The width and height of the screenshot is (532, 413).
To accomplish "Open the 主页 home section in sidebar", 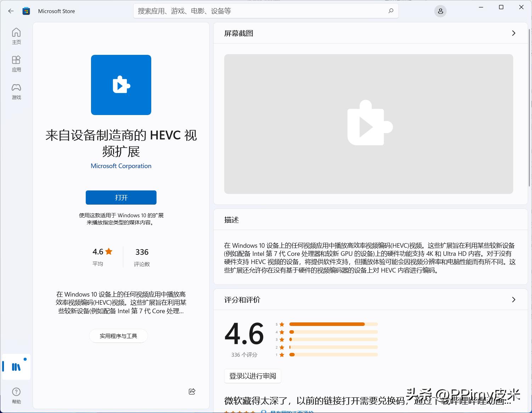I will [x=16, y=35].
